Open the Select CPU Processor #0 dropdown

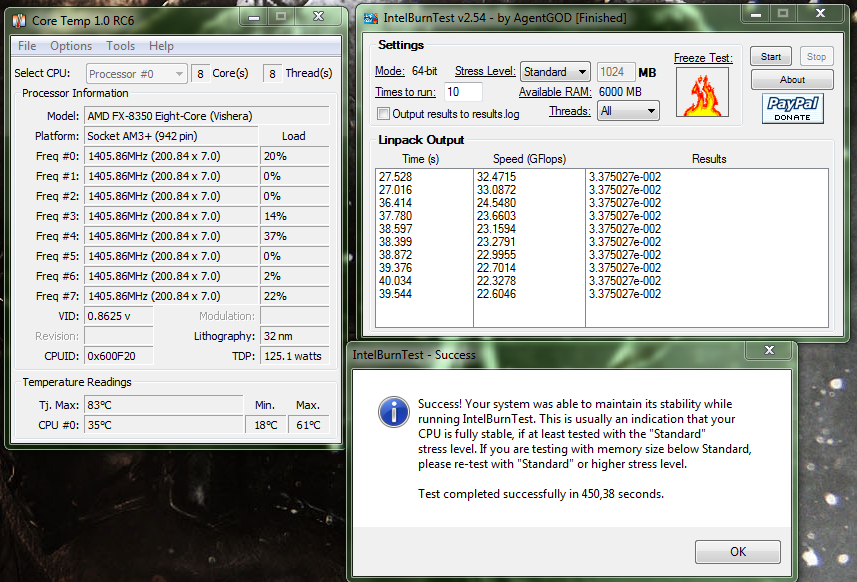137,74
